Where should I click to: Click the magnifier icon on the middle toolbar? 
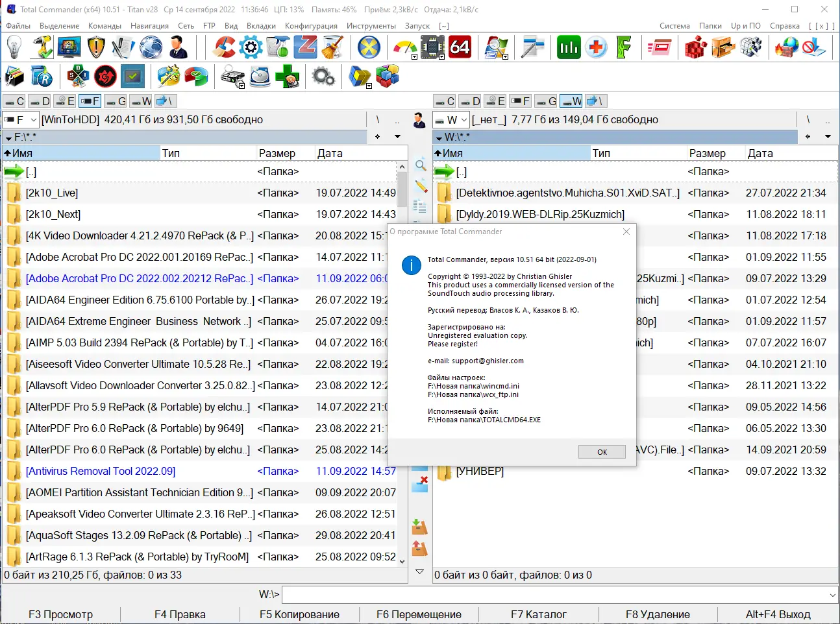tap(420, 166)
